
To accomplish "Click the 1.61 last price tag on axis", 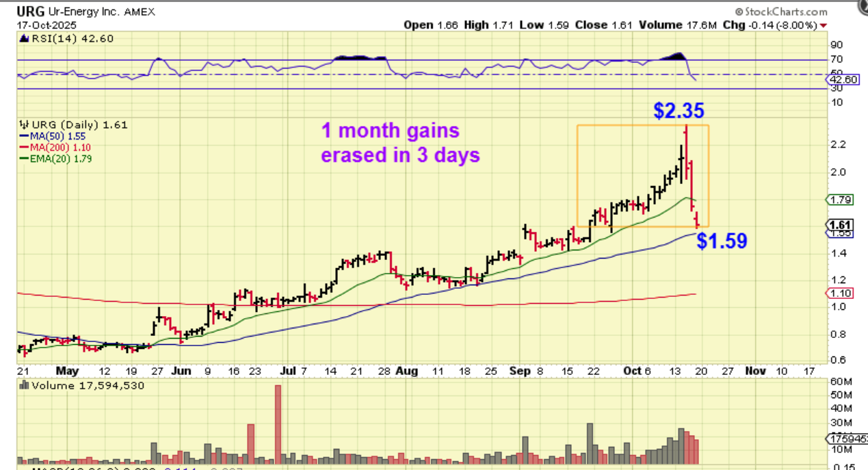I will tap(839, 224).
